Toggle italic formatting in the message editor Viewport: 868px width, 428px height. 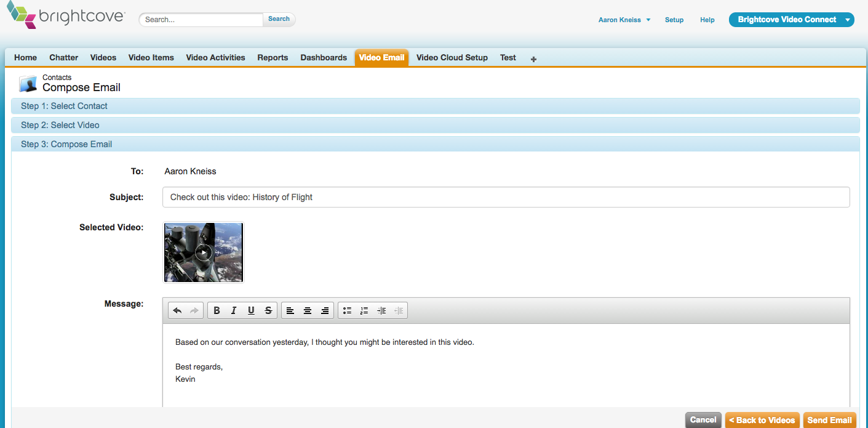point(234,311)
